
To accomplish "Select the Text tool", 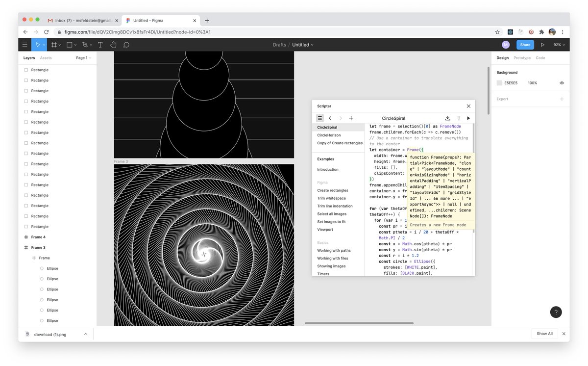I will (100, 45).
